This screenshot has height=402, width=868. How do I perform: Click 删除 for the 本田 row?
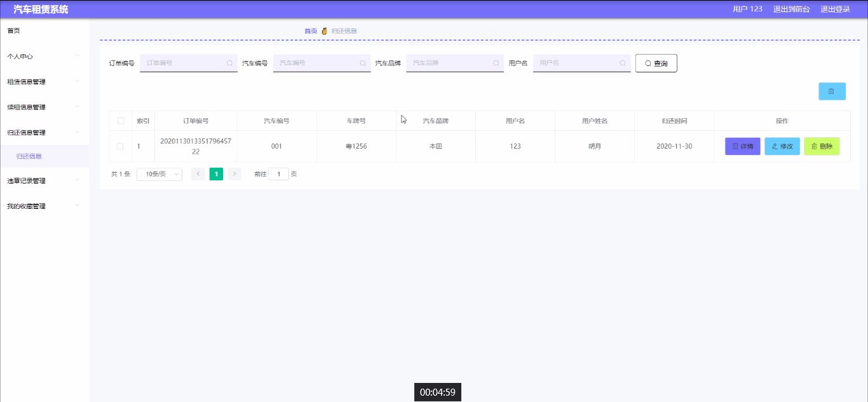tap(822, 146)
